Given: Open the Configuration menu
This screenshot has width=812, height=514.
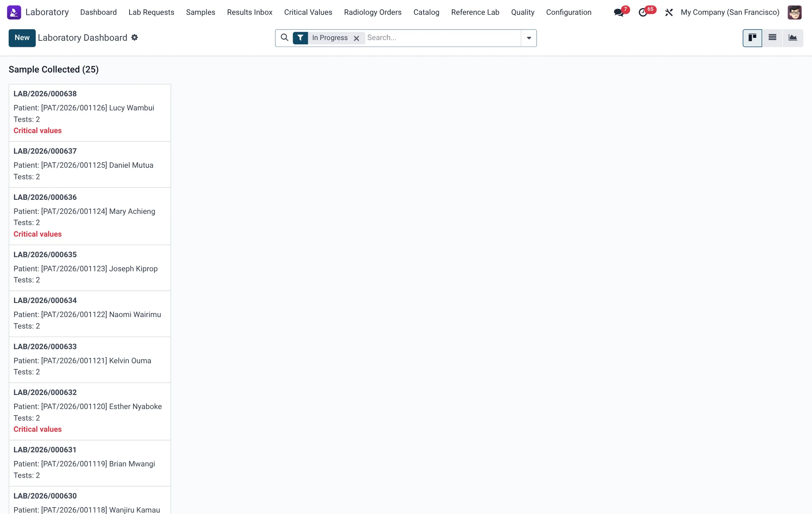Looking at the screenshot, I should click(x=569, y=12).
